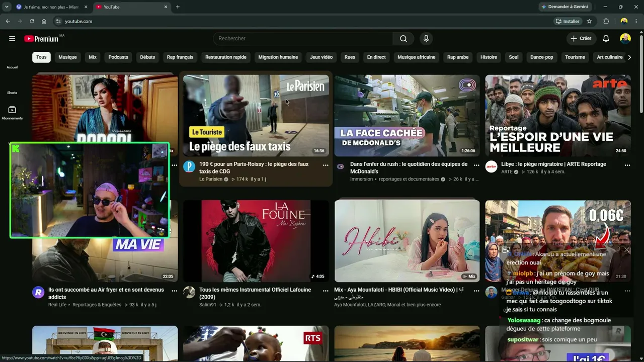Close the YouTube browser tab
Screen dimensions: 644x362
pyautogui.click(x=166, y=7)
